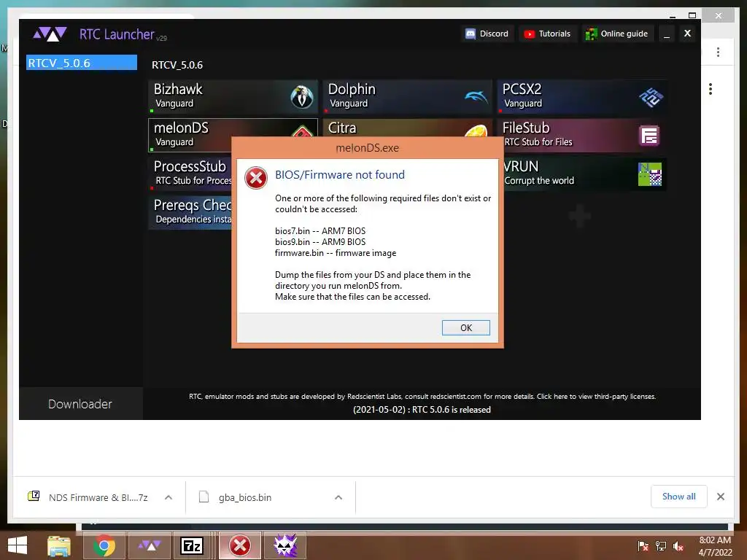The width and height of the screenshot is (747, 560).
Task: Click the bios9.bin -- ARM9 BIOS line
Action: coord(320,242)
